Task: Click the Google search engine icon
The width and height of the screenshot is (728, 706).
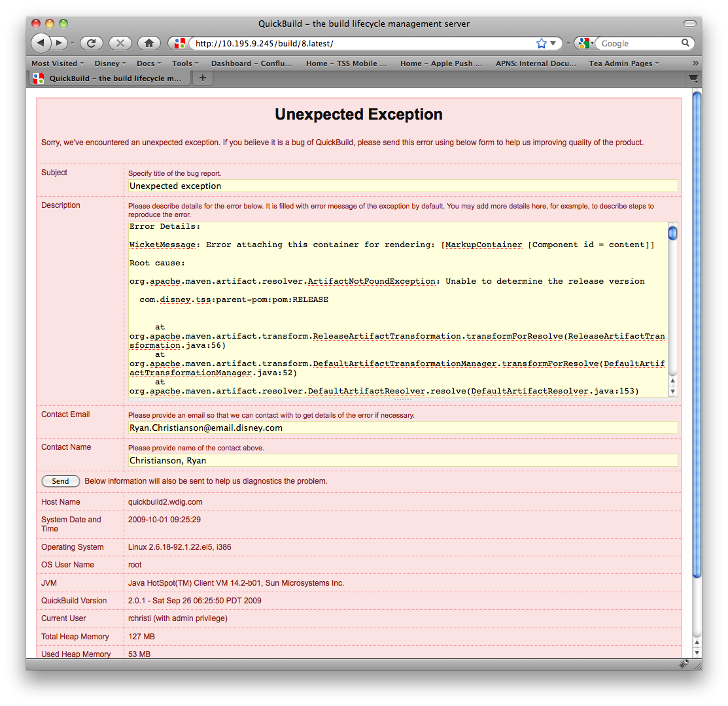Action: pyautogui.click(x=585, y=43)
